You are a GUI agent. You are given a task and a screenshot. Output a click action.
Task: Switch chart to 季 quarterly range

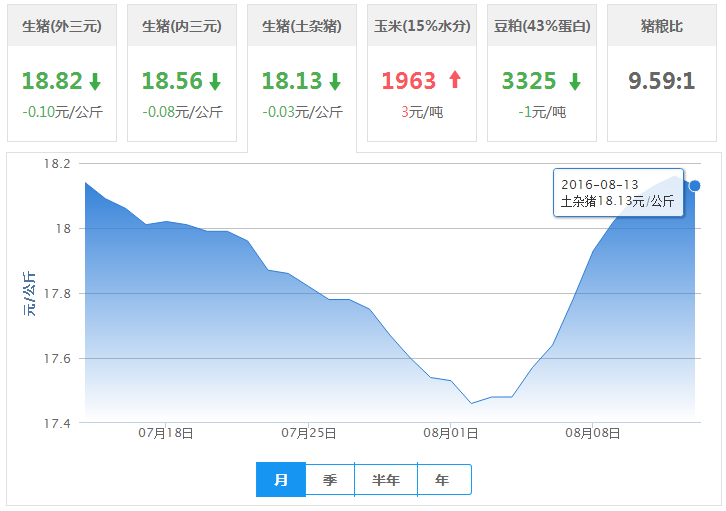point(330,480)
